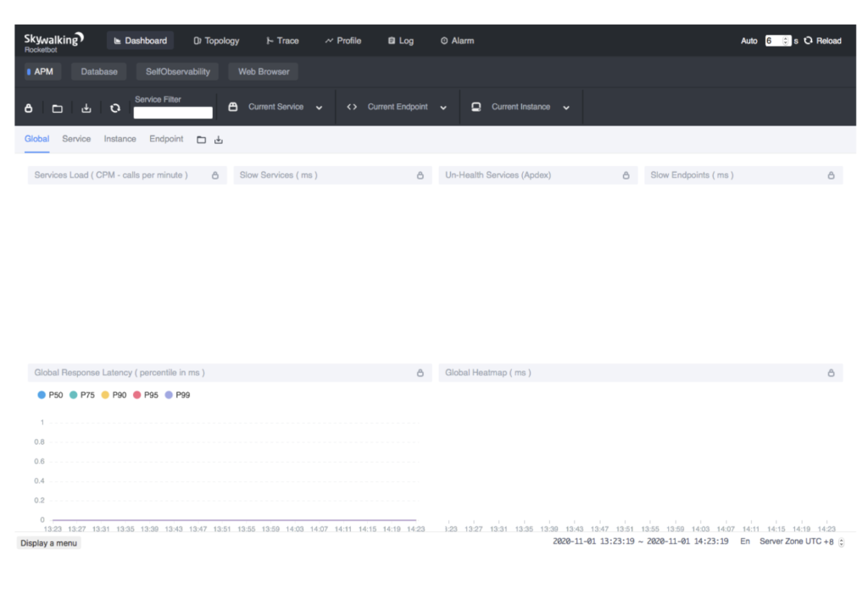This screenshot has height=594, width=868.
Task: Expand the Current Instance selector
Action: pyautogui.click(x=565, y=108)
